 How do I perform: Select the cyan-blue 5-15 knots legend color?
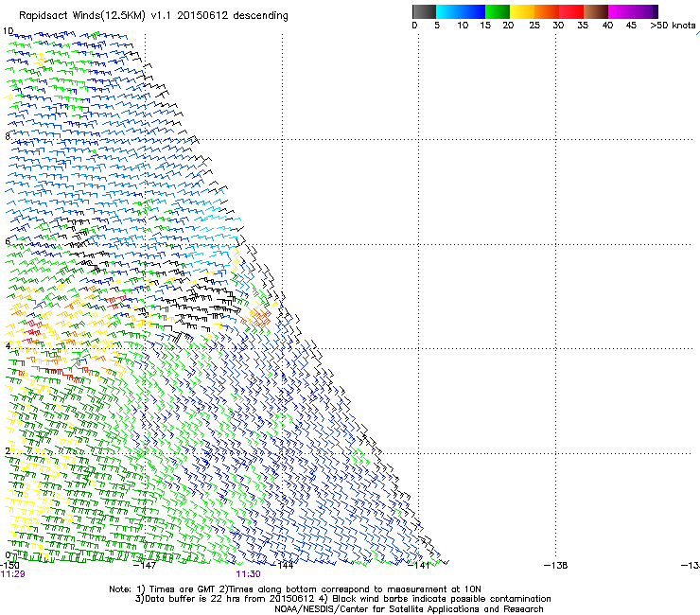461,11
